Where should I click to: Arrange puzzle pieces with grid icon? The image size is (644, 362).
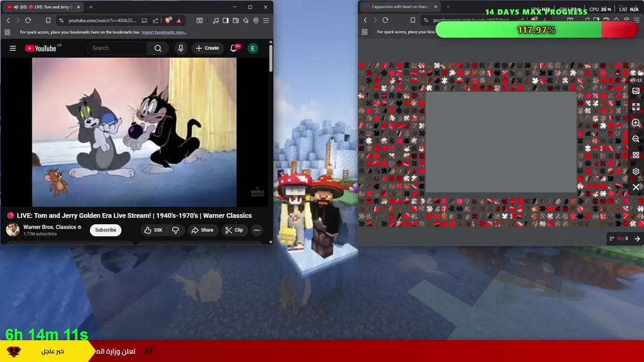tap(636, 155)
